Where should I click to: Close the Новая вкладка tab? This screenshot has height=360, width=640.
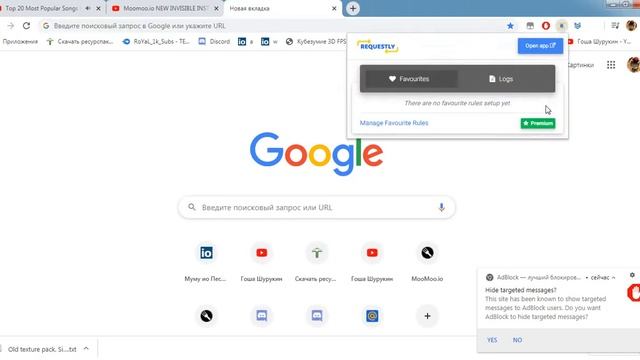pos(334,8)
